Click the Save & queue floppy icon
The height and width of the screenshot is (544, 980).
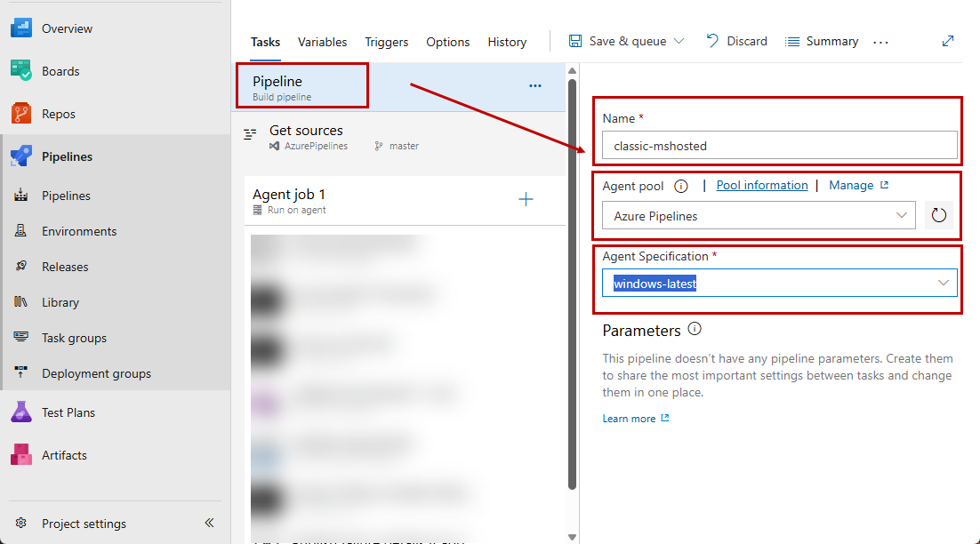tap(575, 41)
